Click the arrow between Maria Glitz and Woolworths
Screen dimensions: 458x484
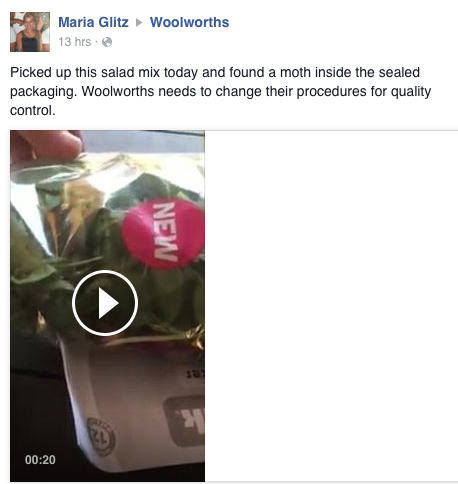pyautogui.click(x=139, y=23)
